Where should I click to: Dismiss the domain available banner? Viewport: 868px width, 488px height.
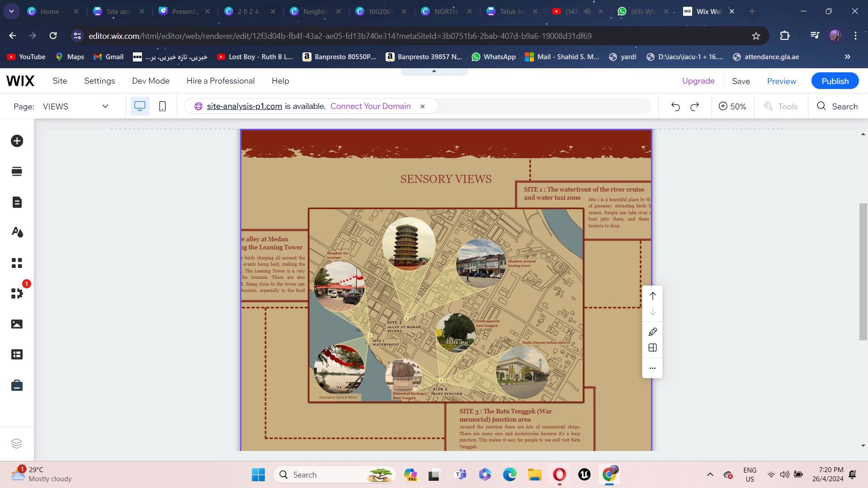(x=423, y=107)
